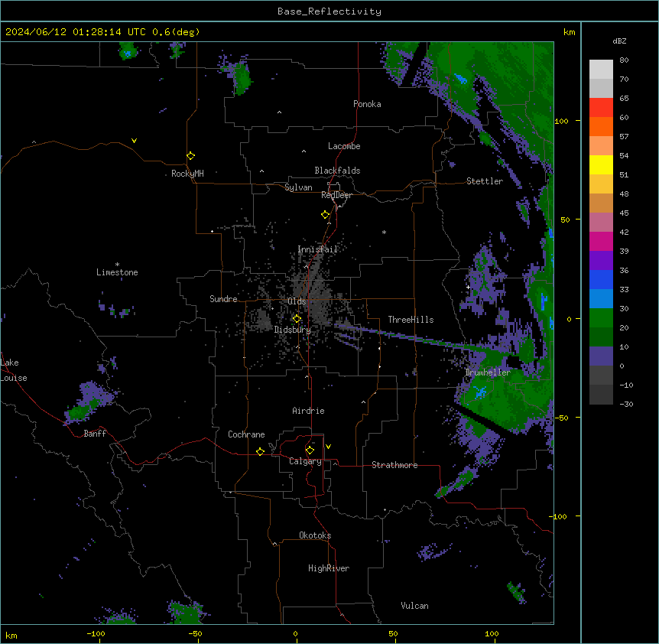The width and height of the screenshot is (659, 644).
Task: Click the Olds town label
Action: [x=297, y=301]
